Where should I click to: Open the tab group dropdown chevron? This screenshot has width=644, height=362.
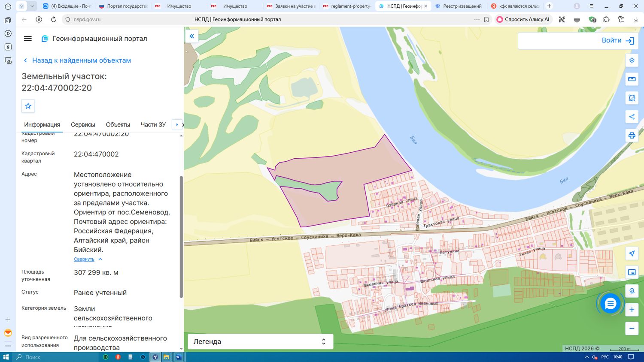[32, 6]
